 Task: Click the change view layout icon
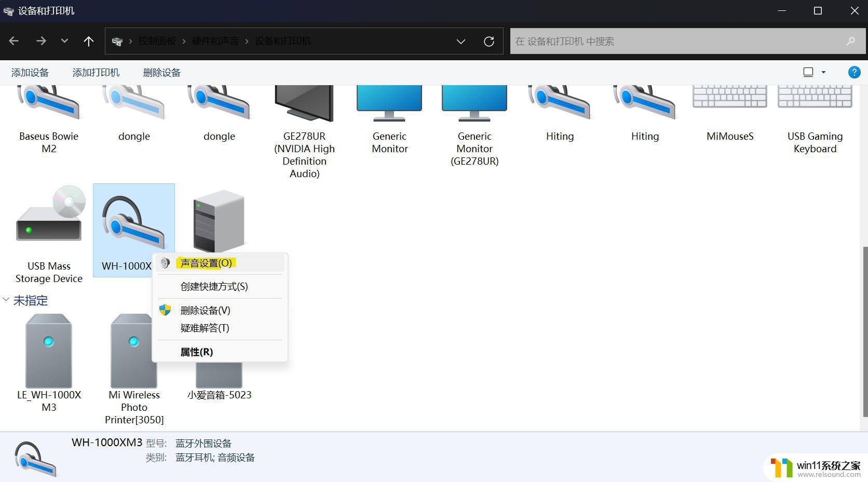pos(808,72)
